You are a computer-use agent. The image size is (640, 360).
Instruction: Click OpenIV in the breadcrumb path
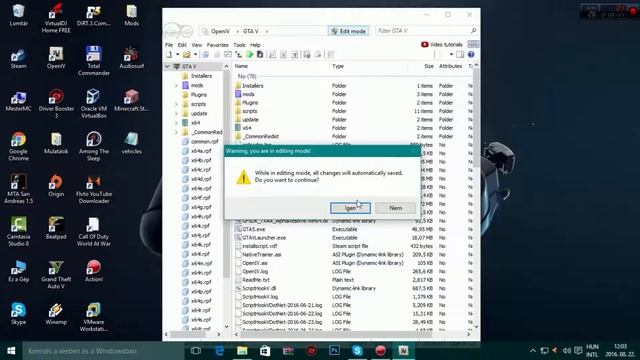click(x=220, y=31)
